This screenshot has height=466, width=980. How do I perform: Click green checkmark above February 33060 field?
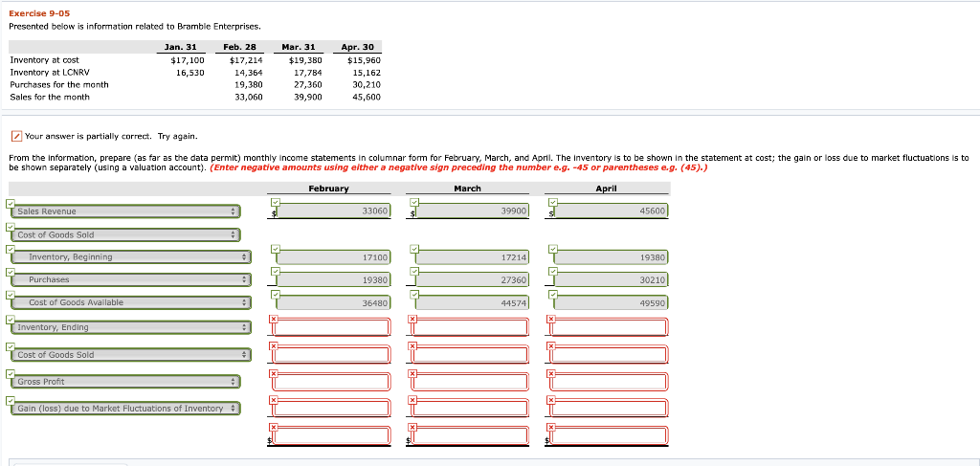coord(275,202)
